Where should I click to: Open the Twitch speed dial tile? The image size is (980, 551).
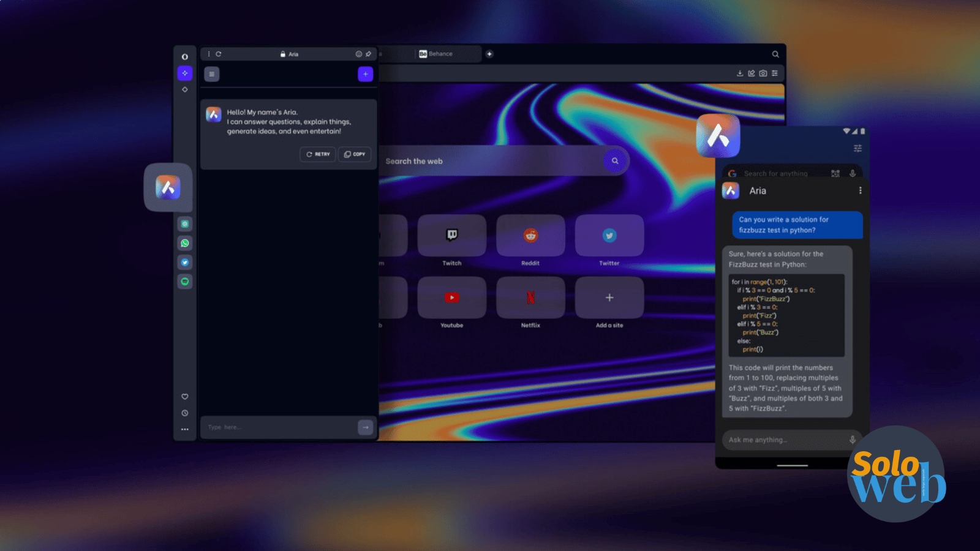click(x=452, y=235)
